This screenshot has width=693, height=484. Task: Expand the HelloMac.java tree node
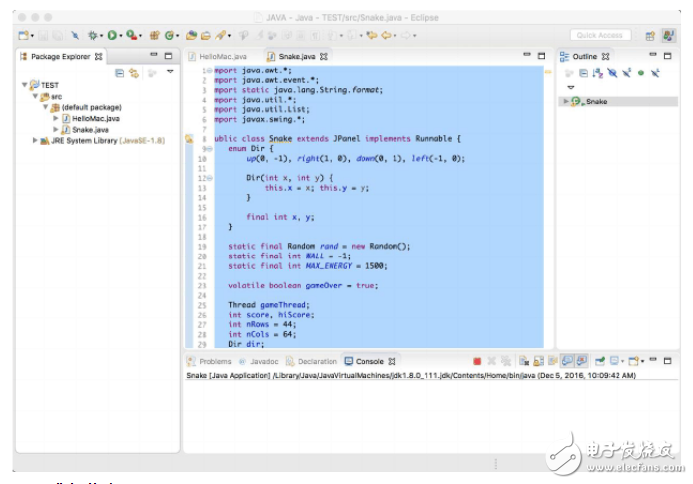(56, 118)
